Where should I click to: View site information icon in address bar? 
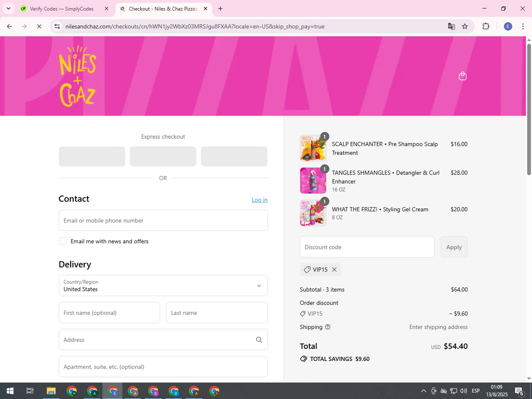tap(57, 26)
